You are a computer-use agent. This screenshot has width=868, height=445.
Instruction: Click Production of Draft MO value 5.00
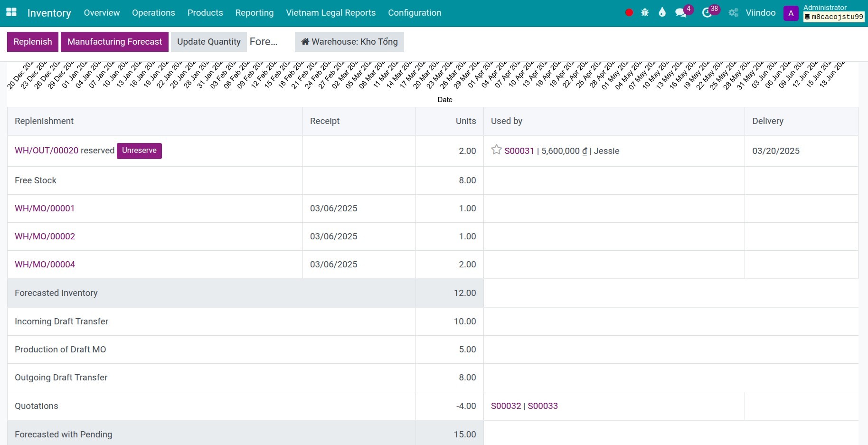pos(467,350)
